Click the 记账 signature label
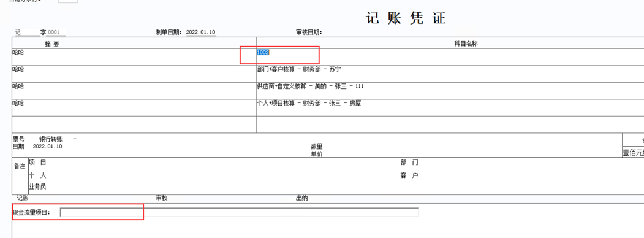This screenshot has height=238, width=644. click(x=22, y=198)
